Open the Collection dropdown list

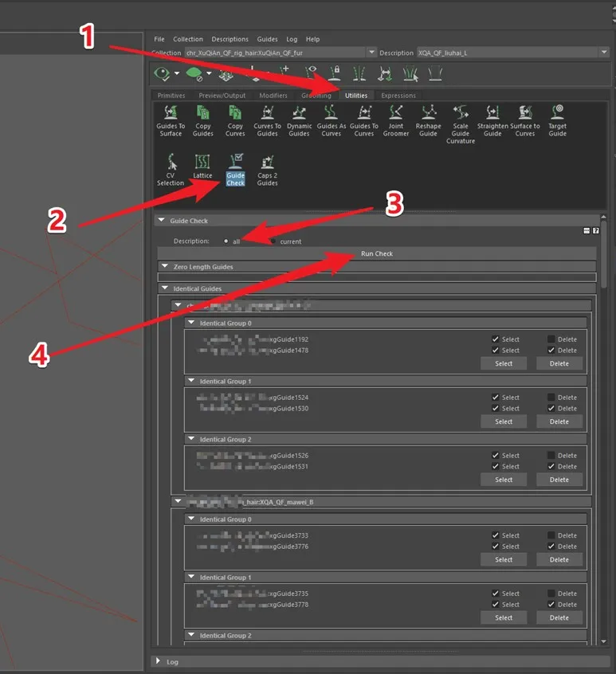click(x=371, y=53)
